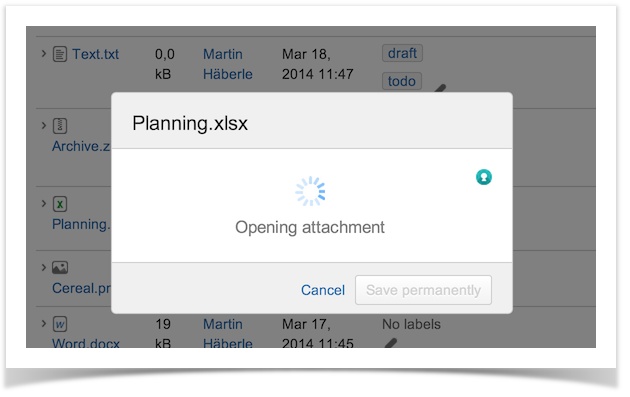Click the Word document file icon
630x397 pixels.
click(x=60, y=324)
